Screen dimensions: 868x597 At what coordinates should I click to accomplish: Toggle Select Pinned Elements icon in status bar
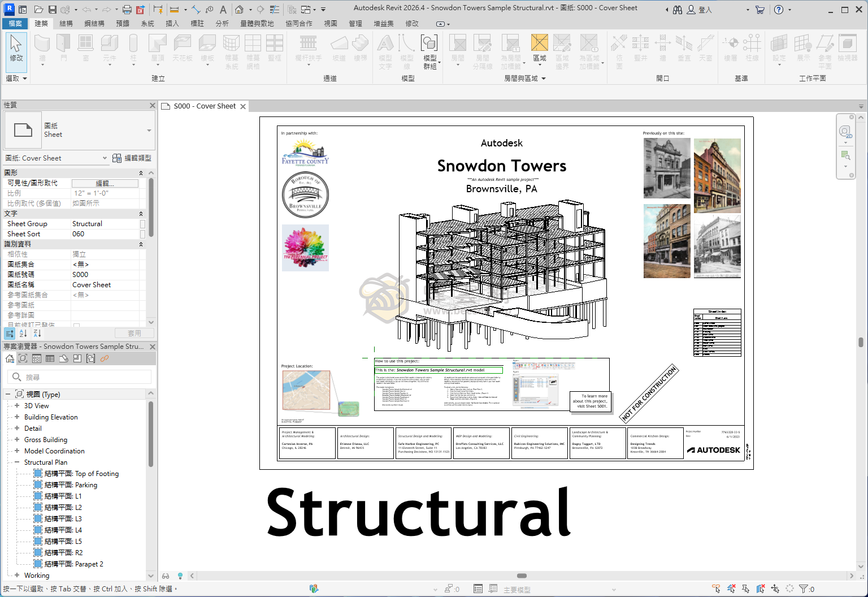(746, 589)
